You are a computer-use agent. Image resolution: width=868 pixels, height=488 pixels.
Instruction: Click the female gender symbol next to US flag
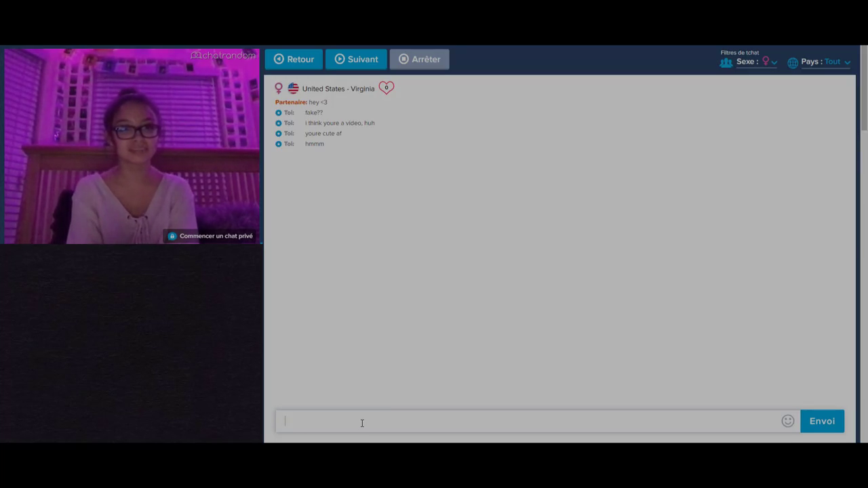[279, 89]
